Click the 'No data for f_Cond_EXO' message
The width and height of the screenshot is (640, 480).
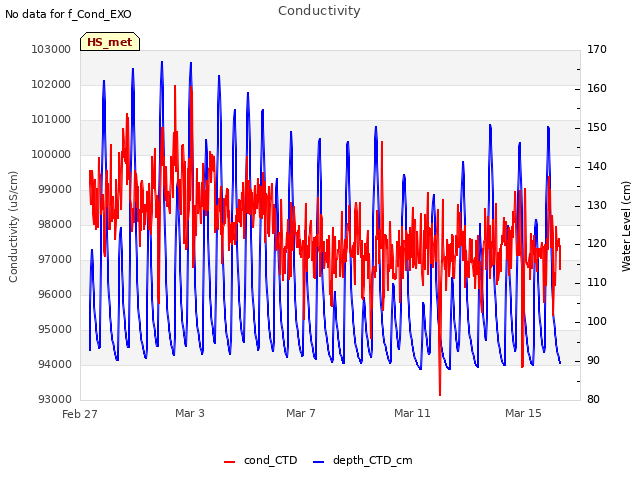68,14
